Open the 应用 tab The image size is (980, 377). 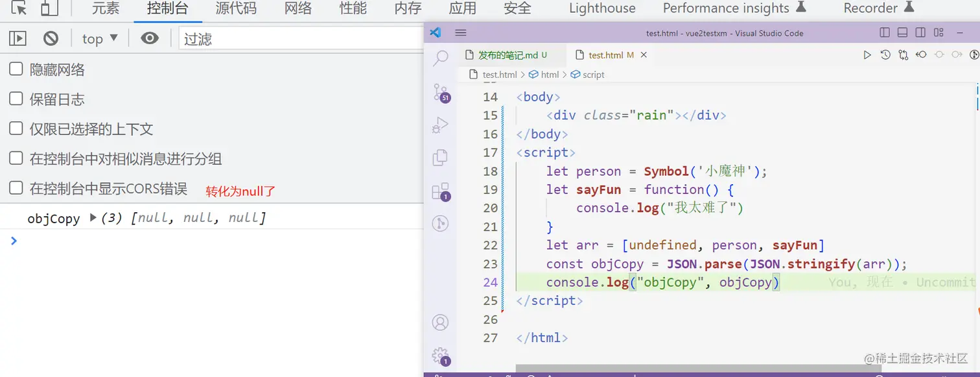(463, 8)
